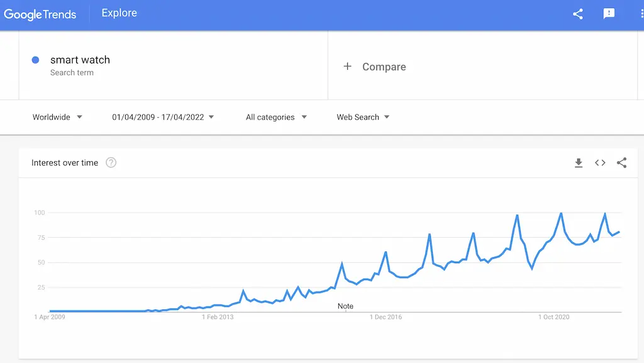This screenshot has height=363, width=644.
Task: Click the Compare button to add a term
Action: [375, 67]
